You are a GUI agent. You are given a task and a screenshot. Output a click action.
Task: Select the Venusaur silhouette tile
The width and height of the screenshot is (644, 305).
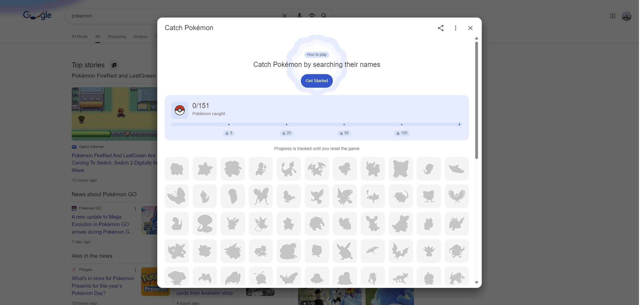pyautogui.click(x=233, y=169)
